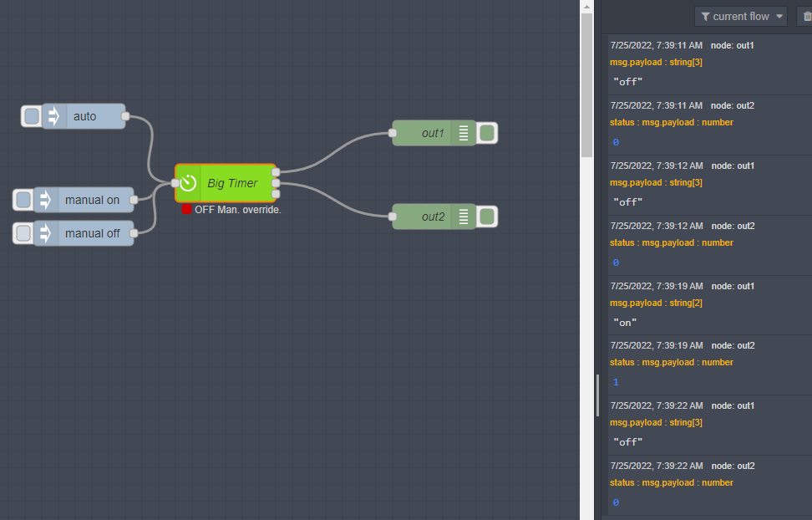Click the red status square under Big Timer
The image size is (812, 520).
pos(187,210)
